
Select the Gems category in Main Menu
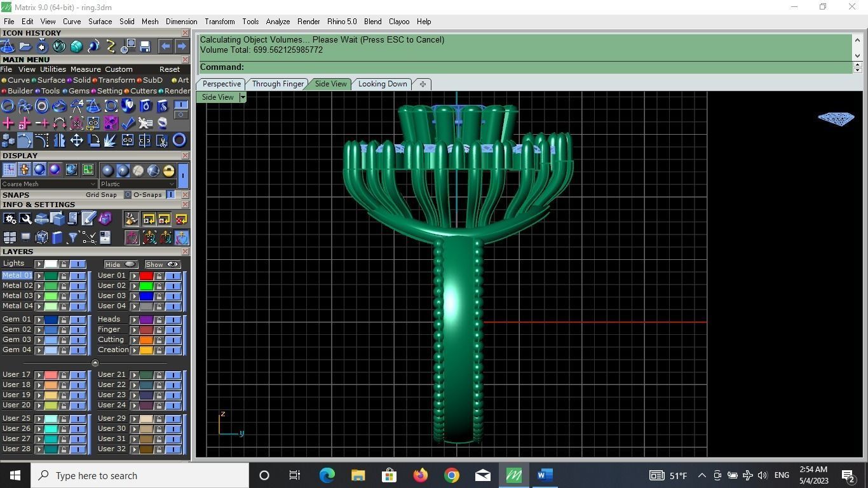[76, 91]
